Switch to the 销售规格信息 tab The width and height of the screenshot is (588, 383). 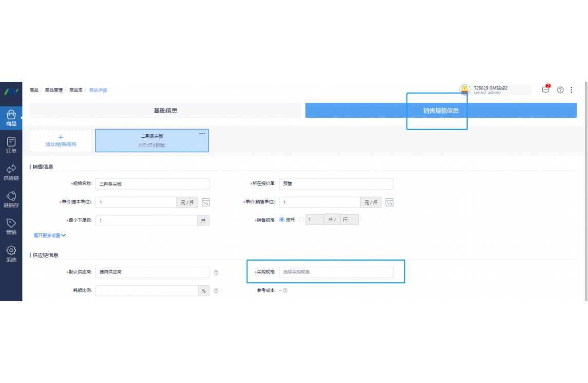[441, 111]
